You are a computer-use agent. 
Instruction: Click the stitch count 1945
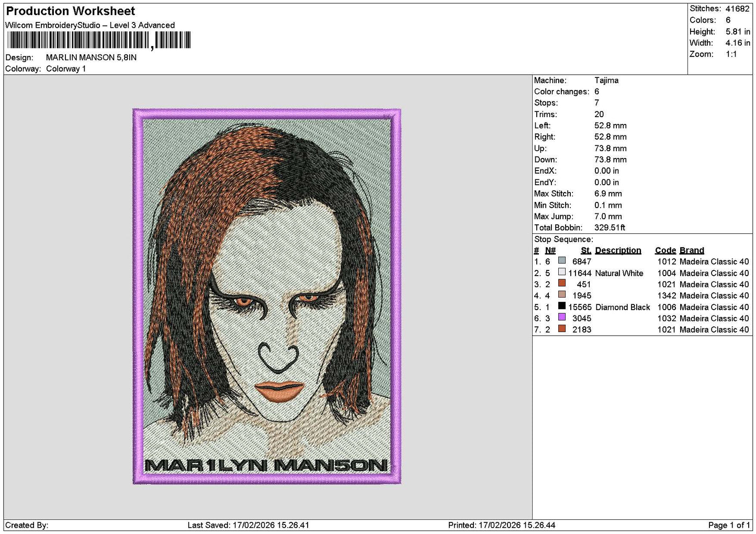click(582, 296)
